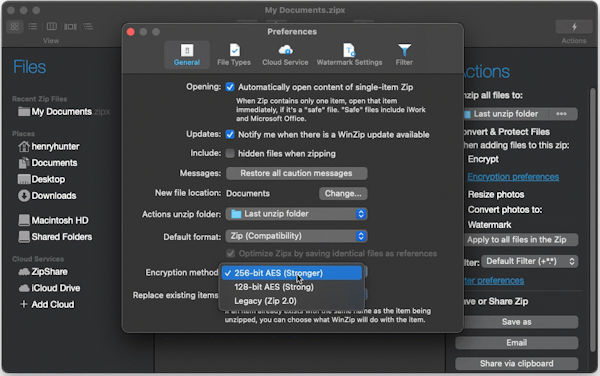Open My Documents.zipx recent zip file
Viewport: 600px width, 376px height.
63,112
